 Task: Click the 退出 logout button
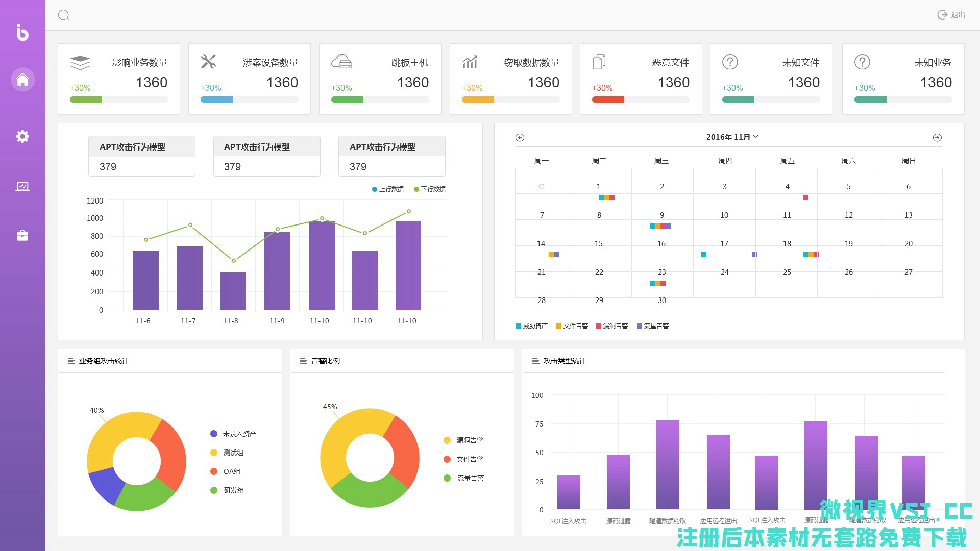tap(951, 15)
